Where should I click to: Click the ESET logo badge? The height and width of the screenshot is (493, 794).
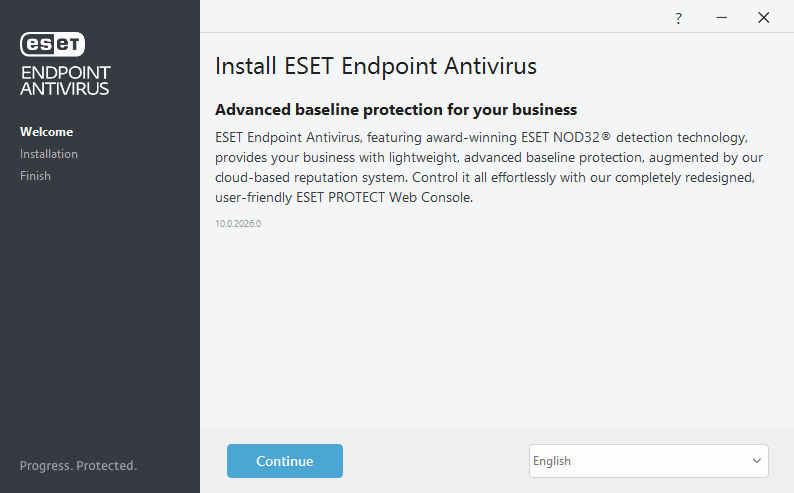(x=52, y=44)
